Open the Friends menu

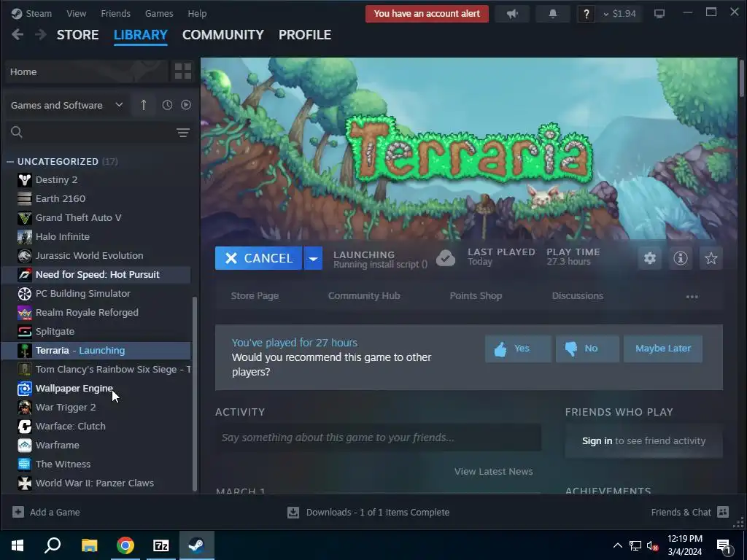pos(115,14)
